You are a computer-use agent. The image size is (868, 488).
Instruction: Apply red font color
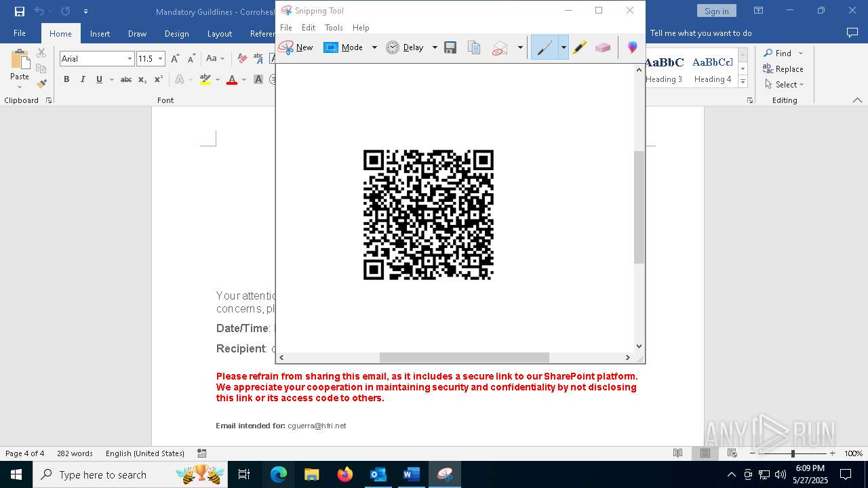(232, 79)
